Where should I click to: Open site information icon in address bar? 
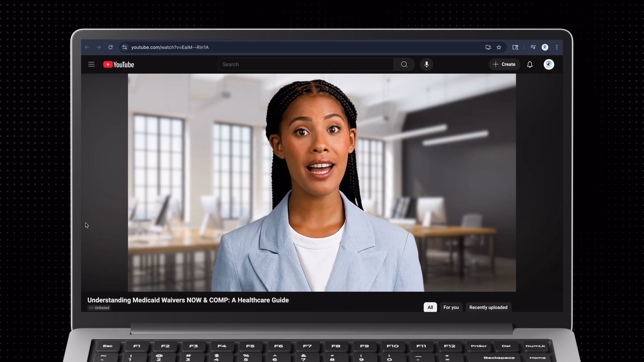tap(125, 47)
